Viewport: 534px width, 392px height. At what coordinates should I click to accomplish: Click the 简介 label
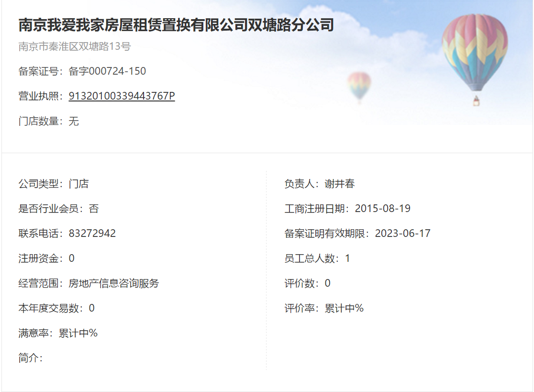point(30,358)
